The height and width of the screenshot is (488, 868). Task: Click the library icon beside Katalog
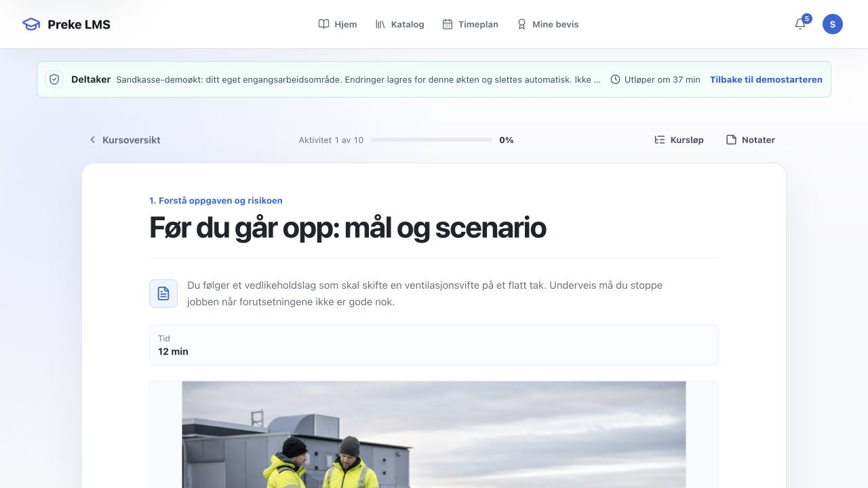click(x=380, y=24)
